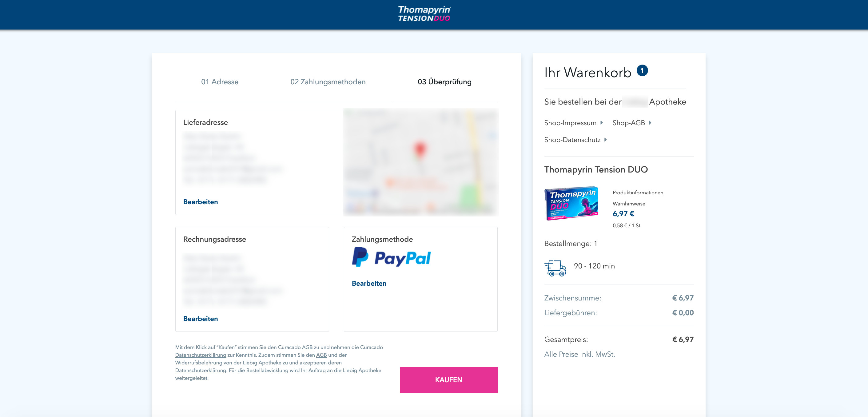Select the 03 Überprüfung step
Screen dimensions: 868x417
click(444, 82)
